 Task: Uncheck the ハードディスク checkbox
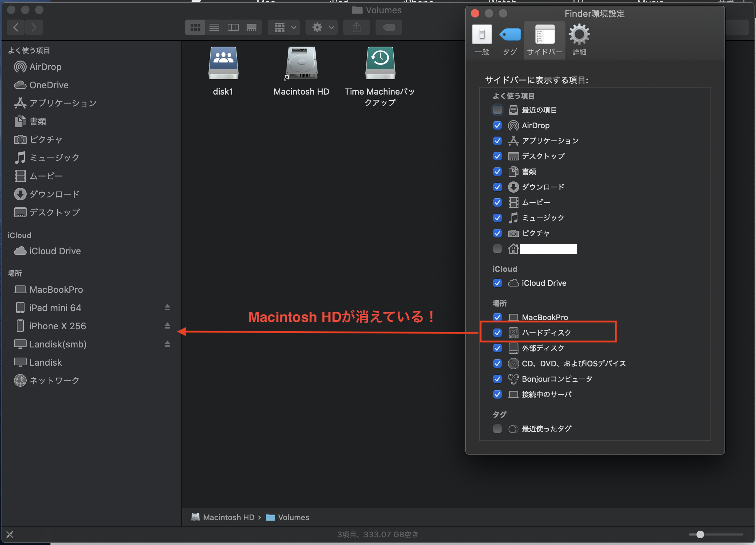(497, 332)
